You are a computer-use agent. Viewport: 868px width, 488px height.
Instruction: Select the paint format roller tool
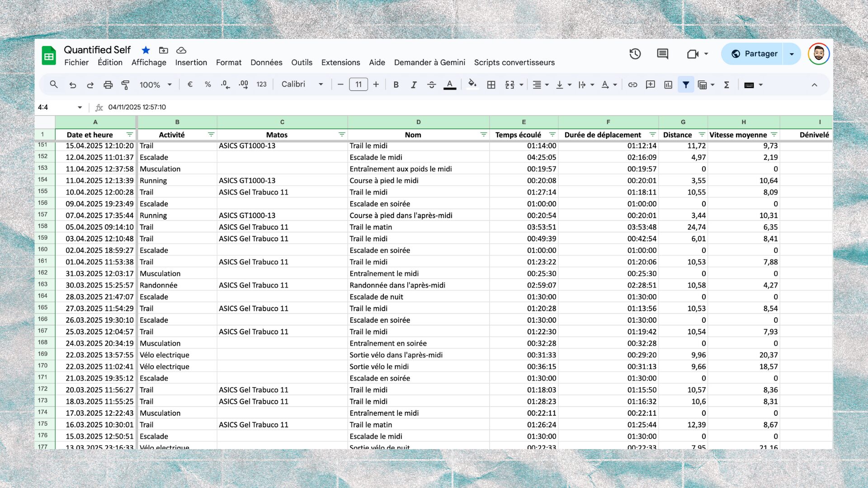pos(125,84)
